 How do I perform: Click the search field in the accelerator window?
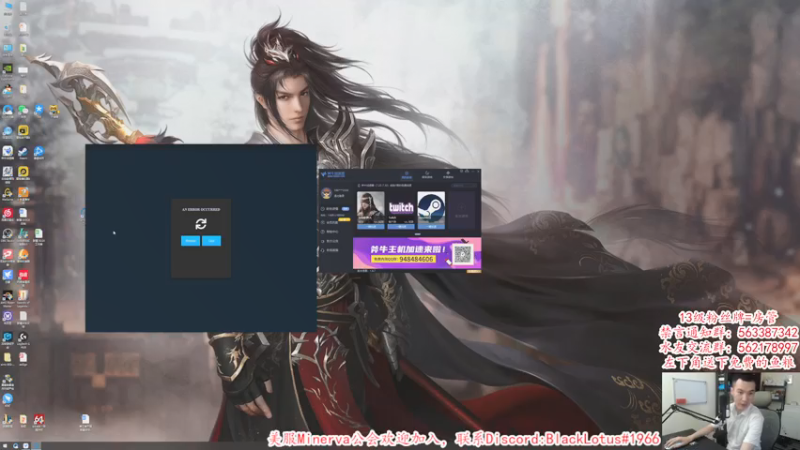(x=464, y=186)
